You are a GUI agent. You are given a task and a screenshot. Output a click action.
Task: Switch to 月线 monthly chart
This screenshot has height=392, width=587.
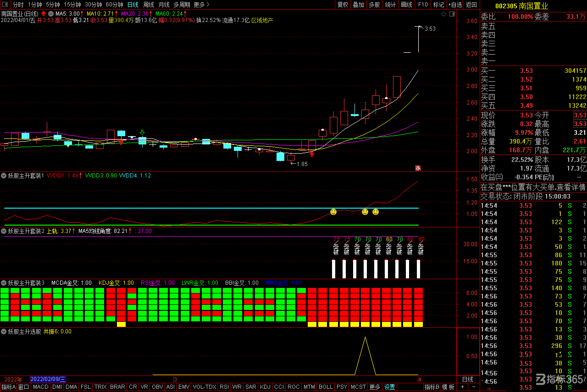(164, 5)
